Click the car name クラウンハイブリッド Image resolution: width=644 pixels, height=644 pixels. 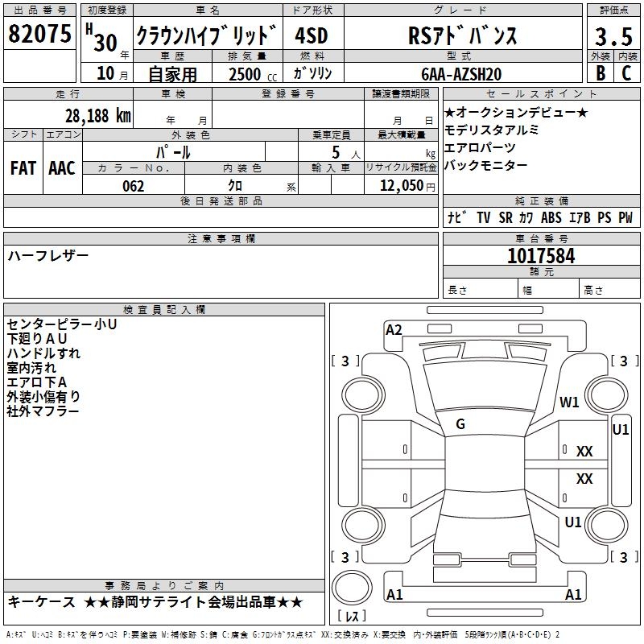pyautogui.click(x=207, y=36)
